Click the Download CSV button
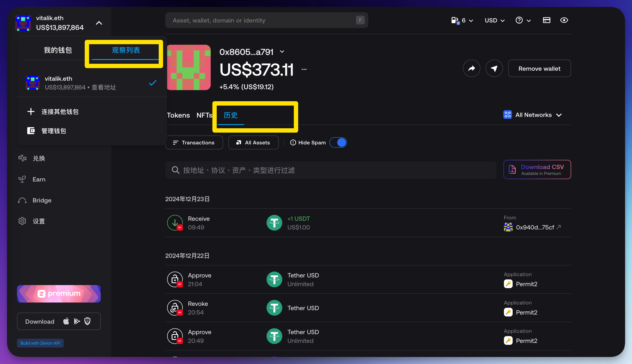632x364 pixels. 537,169
